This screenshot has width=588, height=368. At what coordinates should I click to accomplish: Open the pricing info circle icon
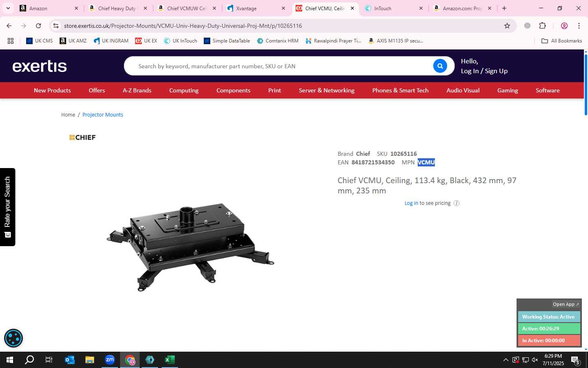coord(457,203)
